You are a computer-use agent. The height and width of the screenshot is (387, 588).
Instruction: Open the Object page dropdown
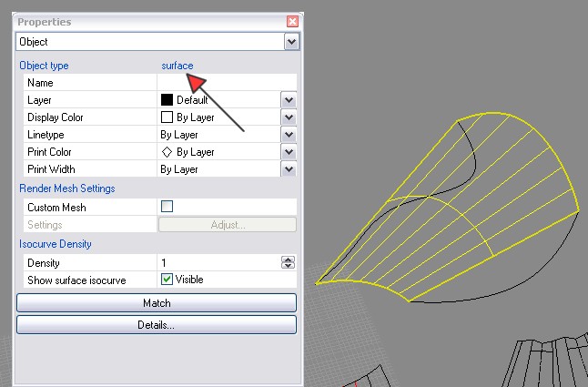pos(292,42)
